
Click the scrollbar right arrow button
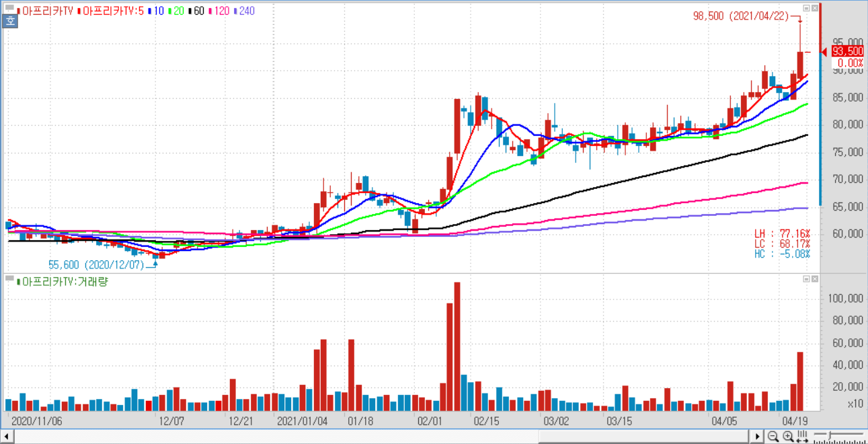[758, 437]
